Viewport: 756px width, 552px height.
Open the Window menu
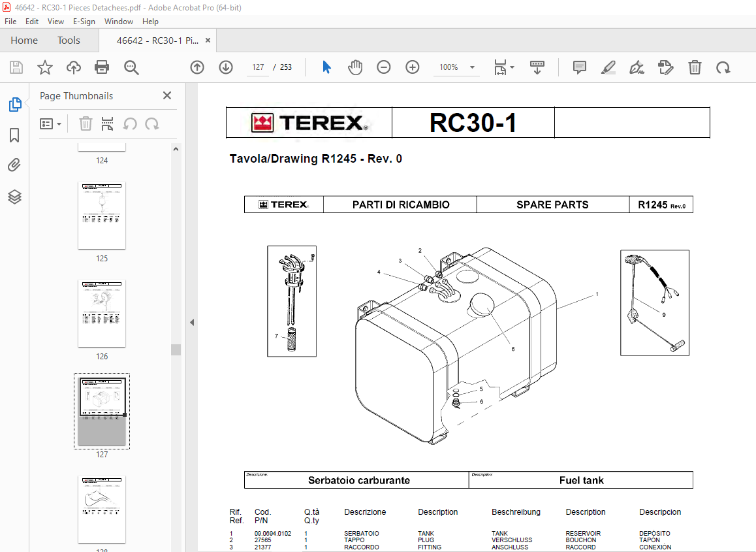coord(119,21)
